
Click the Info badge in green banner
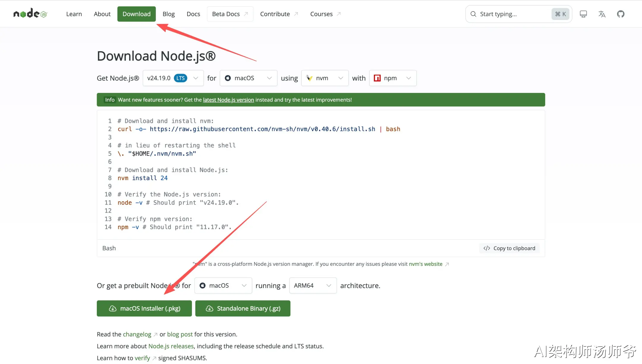pos(110,100)
